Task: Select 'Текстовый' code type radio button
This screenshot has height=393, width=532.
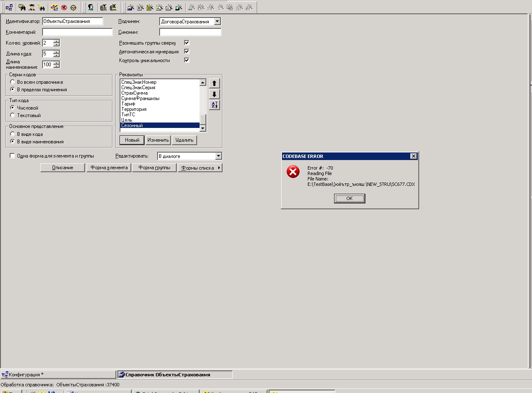Action: [12, 115]
